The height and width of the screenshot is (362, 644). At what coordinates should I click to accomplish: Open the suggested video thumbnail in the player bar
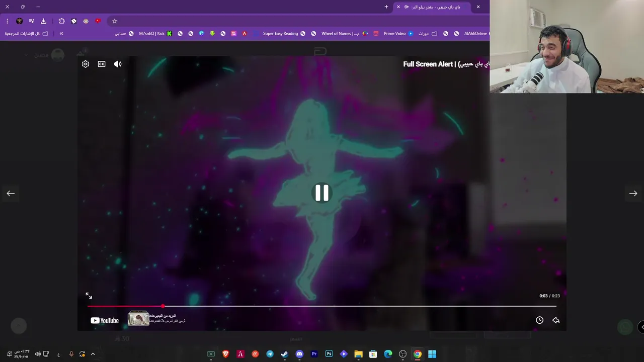coord(138,318)
